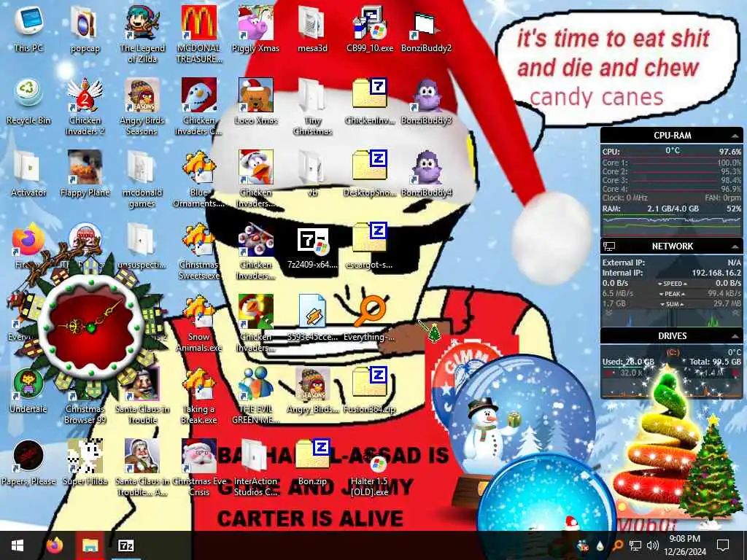This screenshot has width=747, height=560.
Task: Click the PEAK label in Network gadget
Action: (x=672, y=294)
